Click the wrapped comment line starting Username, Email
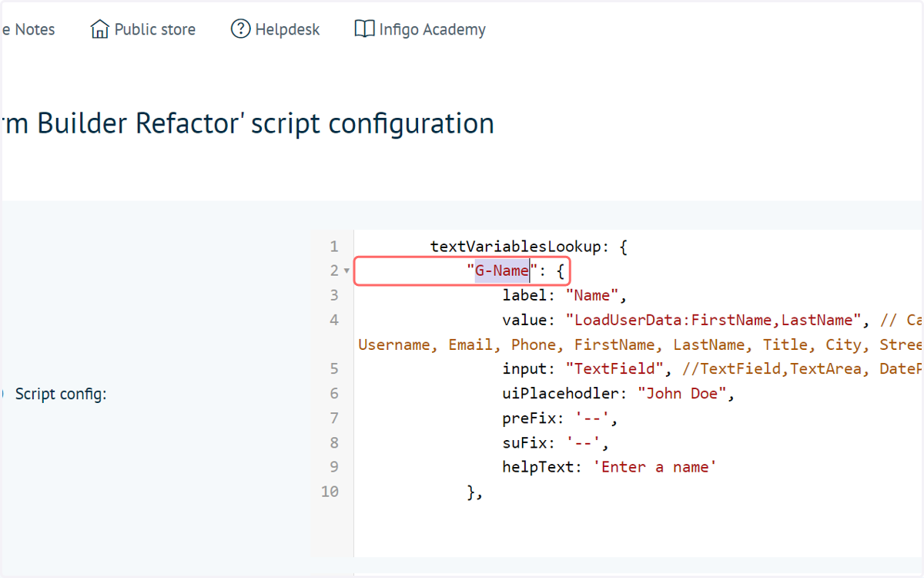Viewport: 924px width, 578px height. [x=641, y=344]
